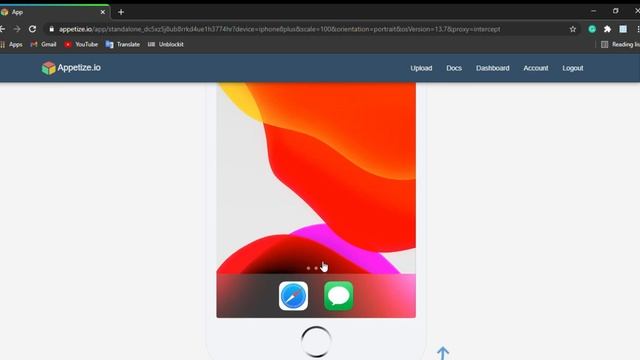This screenshot has height=360, width=640.
Task: Open a new browser tab
Action: point(121,12)
